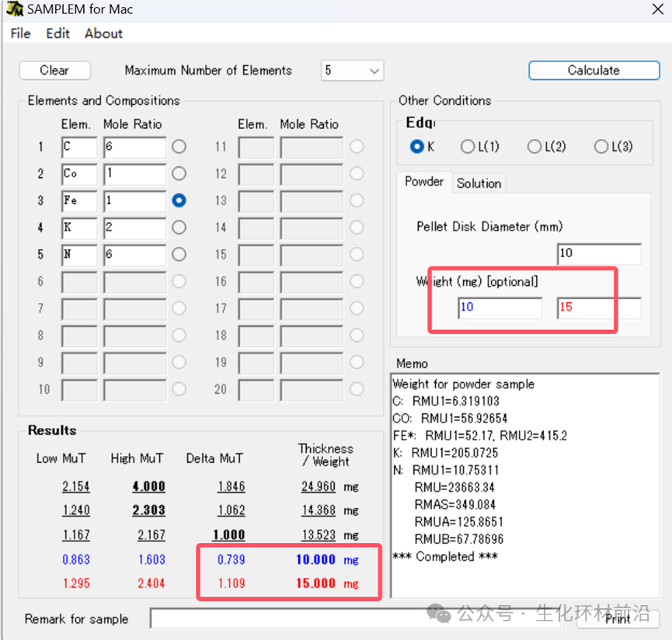Click red High MuT value 2.404
This screenshot has width=672, height=640.
pyautogui.click(x=151, y=583)
